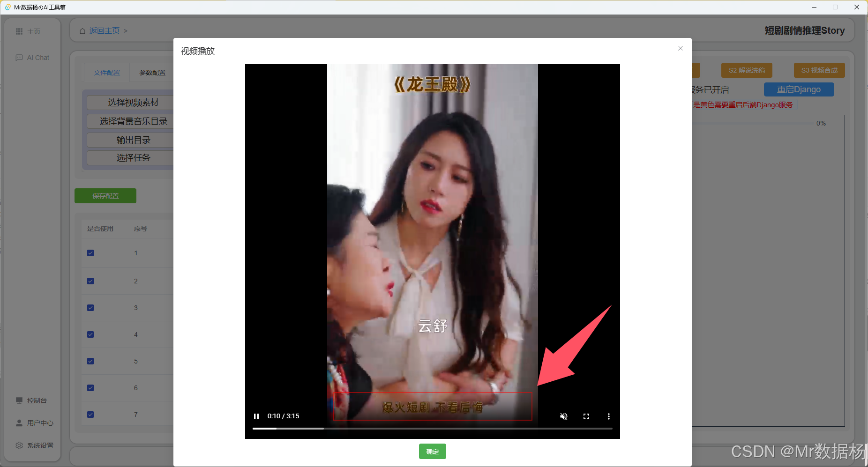The image size is (868, 467).
Task: Follow the 返回主页 link
Action: [x=105, y=31]
